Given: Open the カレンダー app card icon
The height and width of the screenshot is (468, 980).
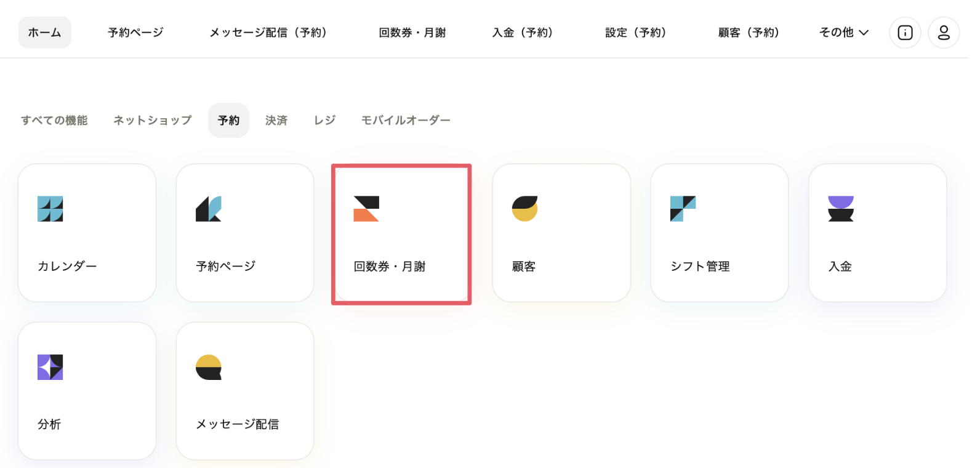Looking at the screenshot, I should point(50,209).
